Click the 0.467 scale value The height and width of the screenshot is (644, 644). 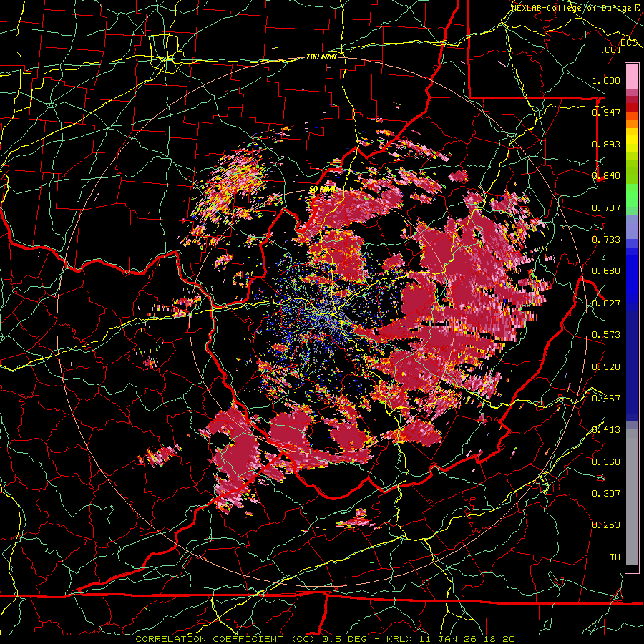pyautogui.click(x=606, y=399)
